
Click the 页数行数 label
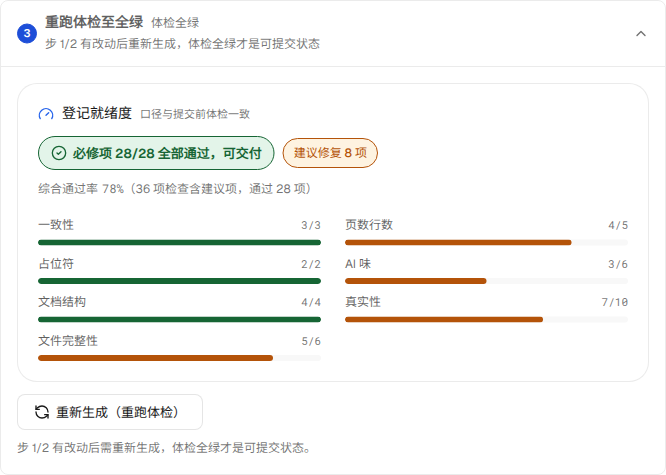369,225
